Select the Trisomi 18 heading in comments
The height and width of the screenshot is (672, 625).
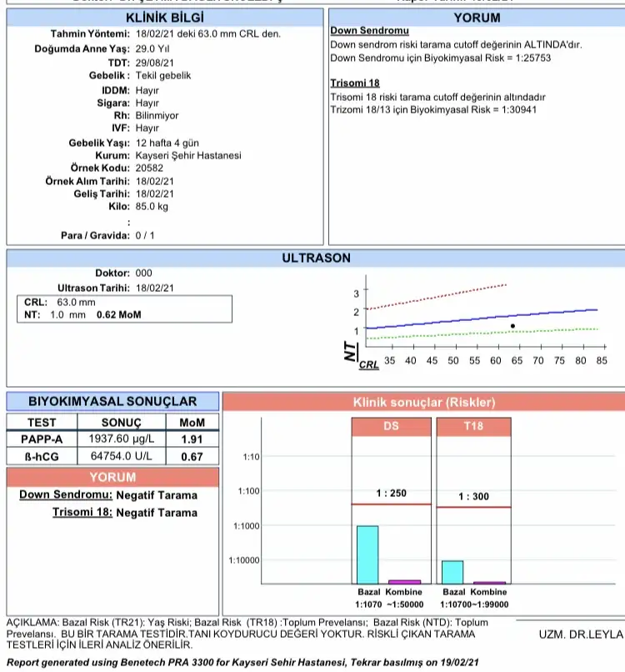point(355,83)
